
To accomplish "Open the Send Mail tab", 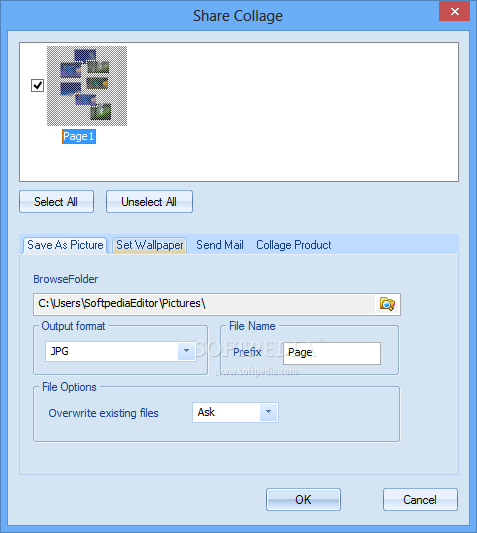I will pos(220,245).
